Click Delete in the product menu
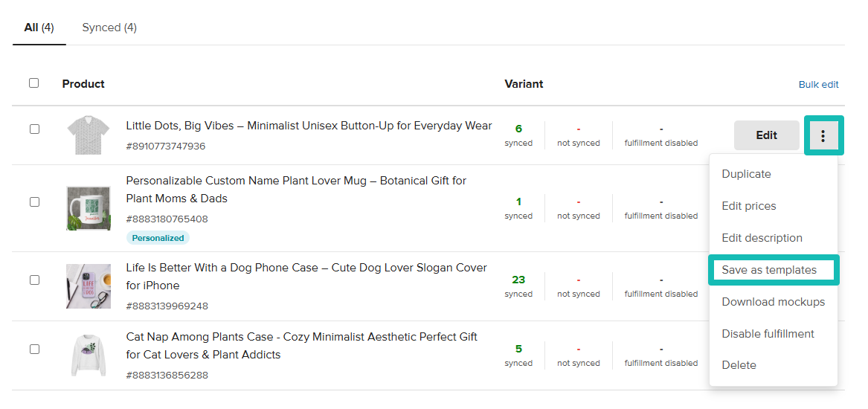Image resolution: width=868 pixels, height=409 pixels. (739, 365)
